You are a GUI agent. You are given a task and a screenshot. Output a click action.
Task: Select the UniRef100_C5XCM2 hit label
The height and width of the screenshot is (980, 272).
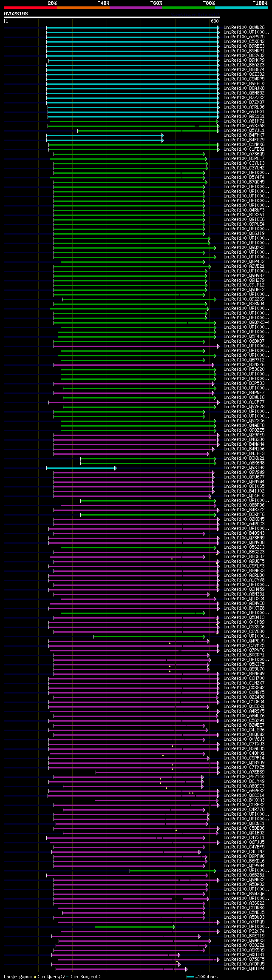[x=244, y=42]
